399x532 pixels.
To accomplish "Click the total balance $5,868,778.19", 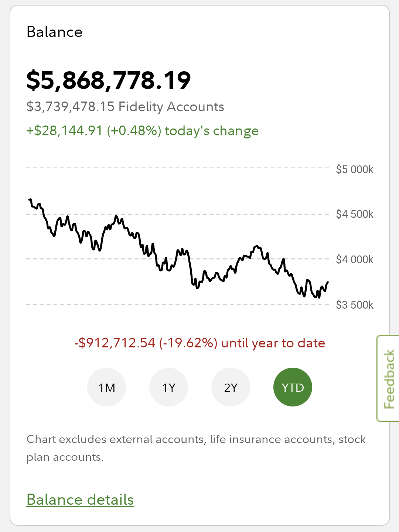I will point(109,80).
